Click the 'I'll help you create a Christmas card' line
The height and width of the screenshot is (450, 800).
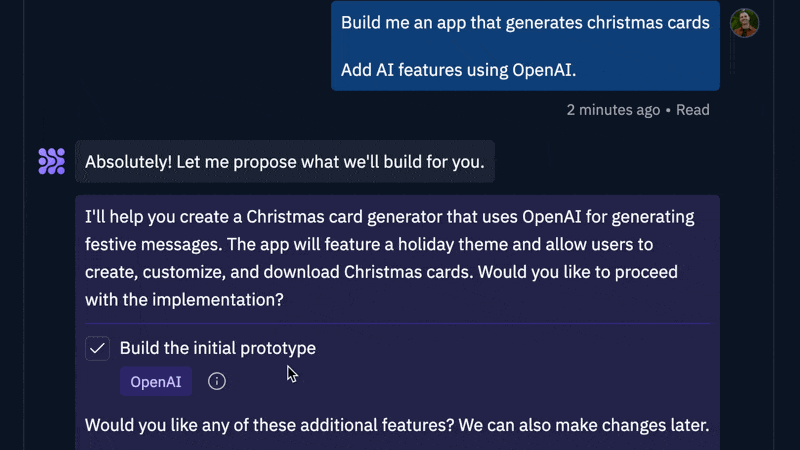tap(389, 217)
